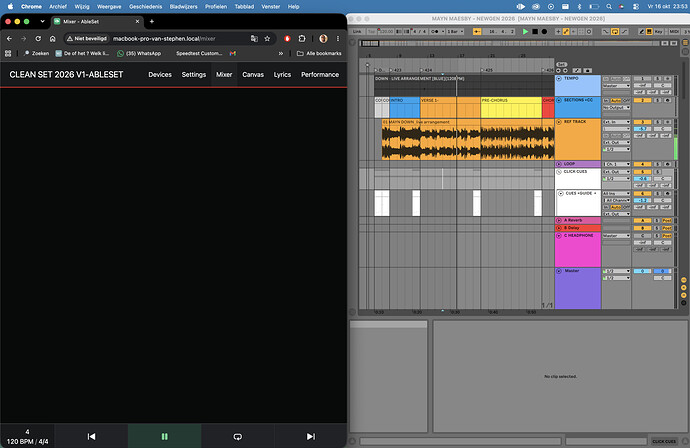This screenshot has width=690, height=448.
Task: Jump to previous song in AbleSet
Action: [91, 436]
